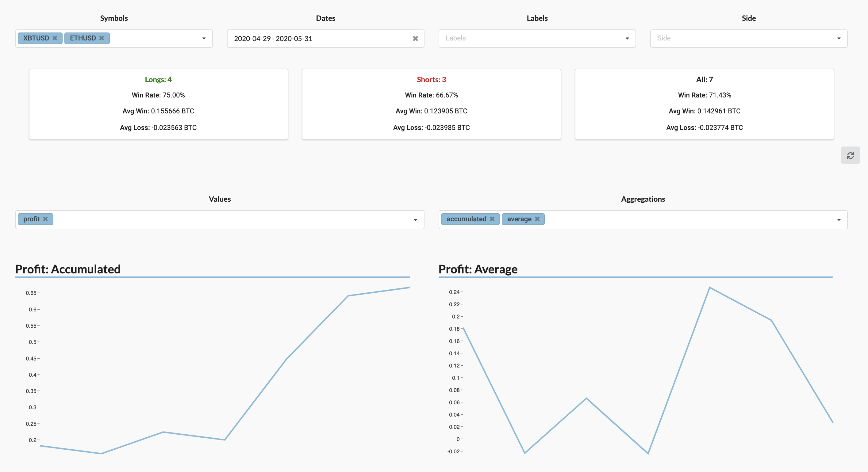Remove the ETHUSD symbol tag
The width and height of the screenshot is (868, 472).
point(102,38)
